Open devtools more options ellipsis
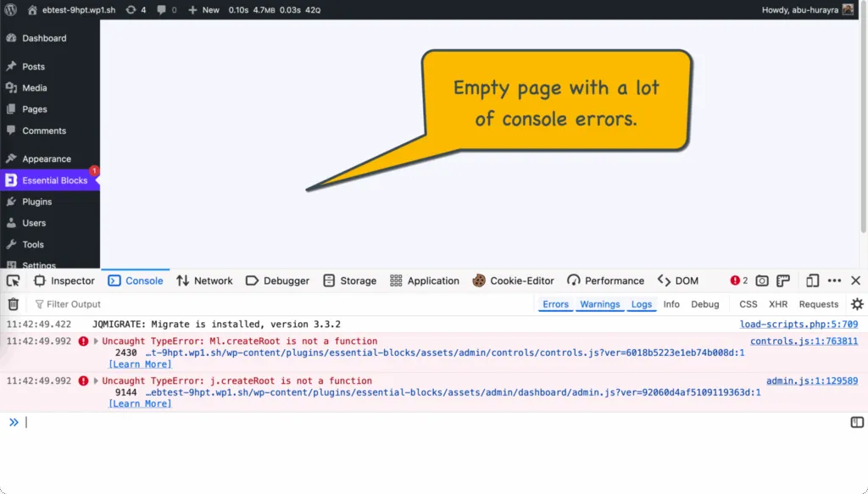 click(834, 281)
